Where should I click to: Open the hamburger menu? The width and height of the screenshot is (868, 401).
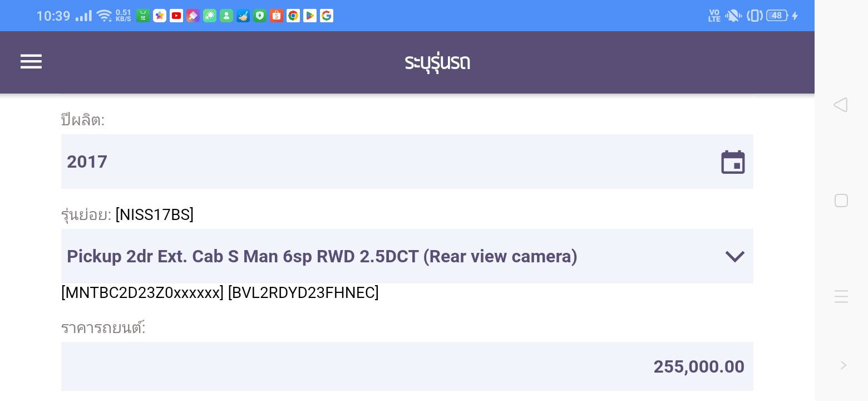[x=31, y=61]
